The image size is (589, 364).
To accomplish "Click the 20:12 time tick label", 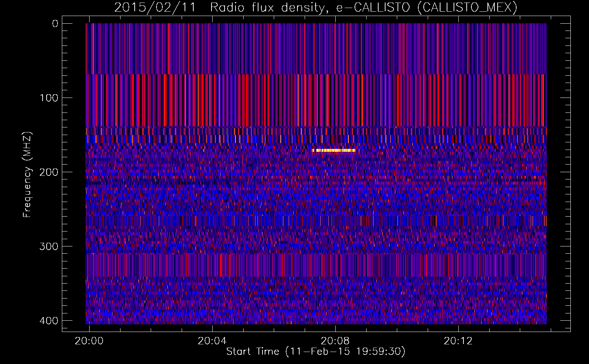I will [458, 341].
